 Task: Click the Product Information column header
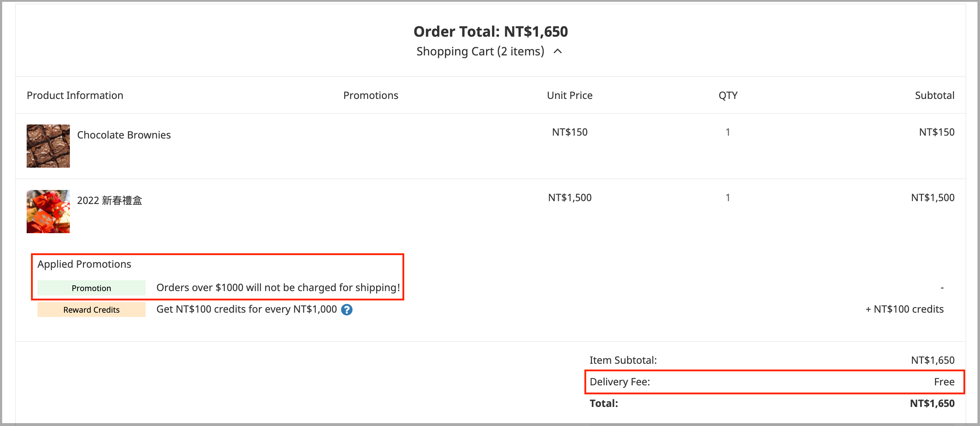point(75,95)
